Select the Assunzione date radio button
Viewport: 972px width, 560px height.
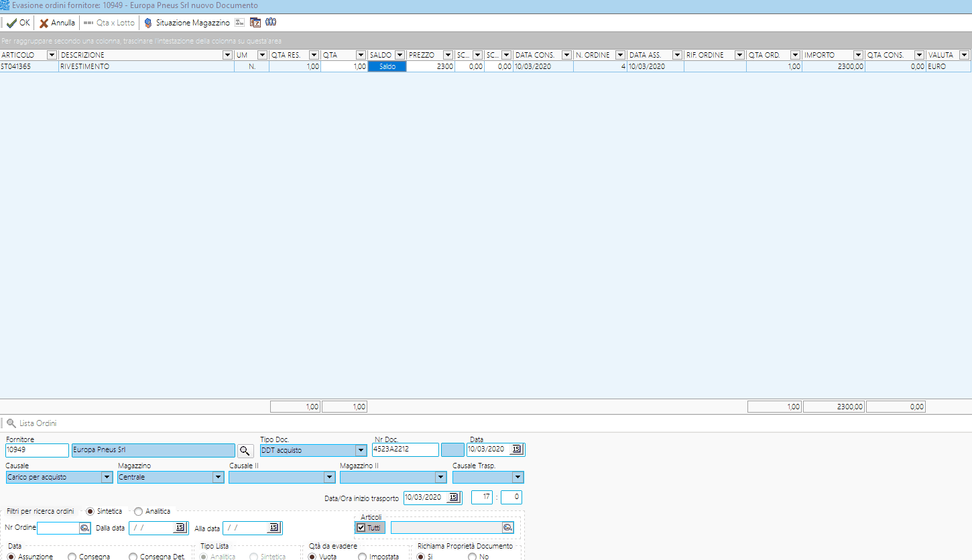pyautogui.click(x=11, y=557)
